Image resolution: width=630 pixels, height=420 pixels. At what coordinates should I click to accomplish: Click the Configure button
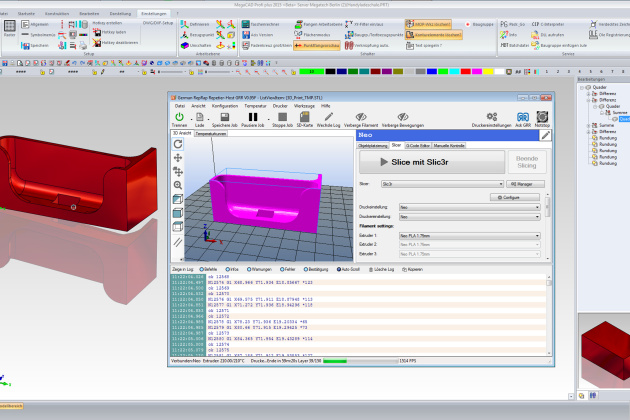click(519, 198)
